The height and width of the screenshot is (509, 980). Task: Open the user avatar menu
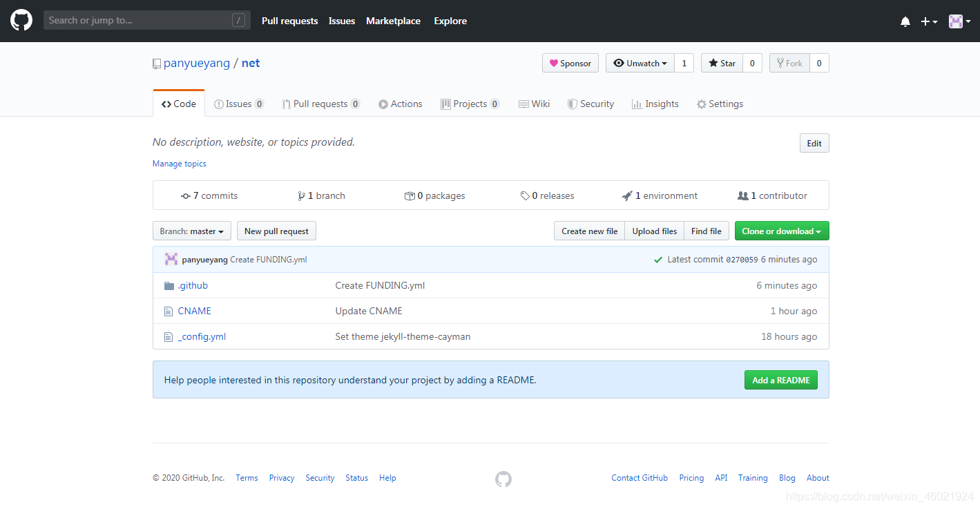point(959,21)
